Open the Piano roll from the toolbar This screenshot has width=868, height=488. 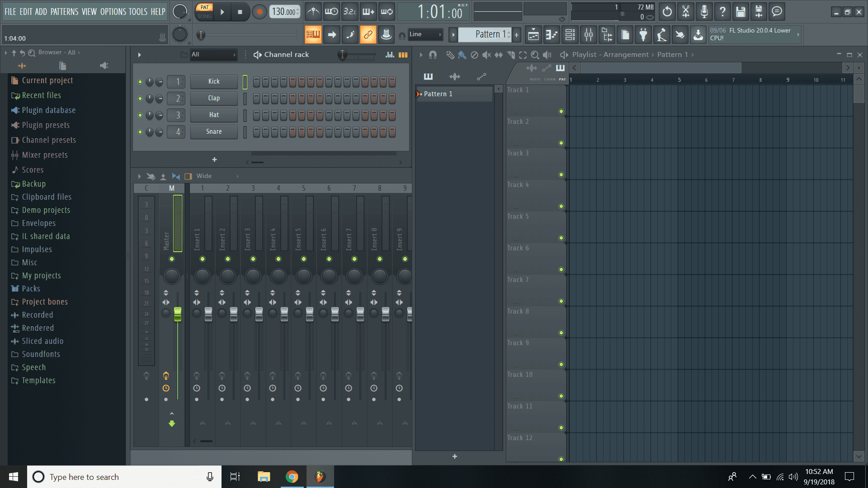pyautogui.click(x=551, y=34)
